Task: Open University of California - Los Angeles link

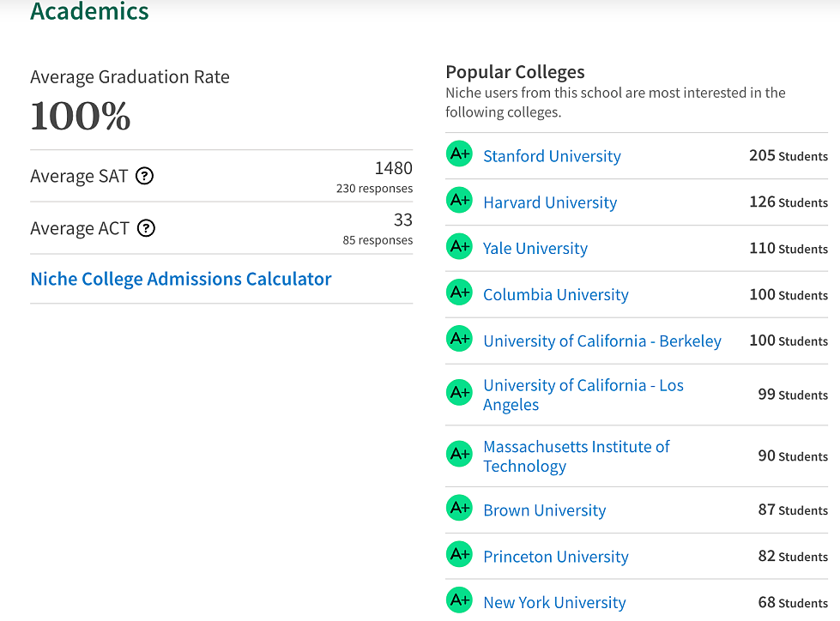Action: 583,395
